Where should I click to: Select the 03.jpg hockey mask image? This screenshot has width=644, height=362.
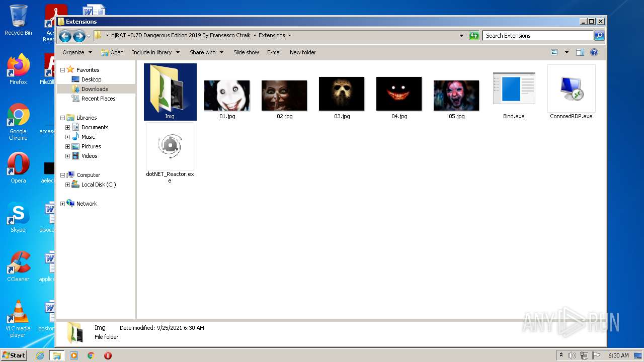(x=342, y=94)
